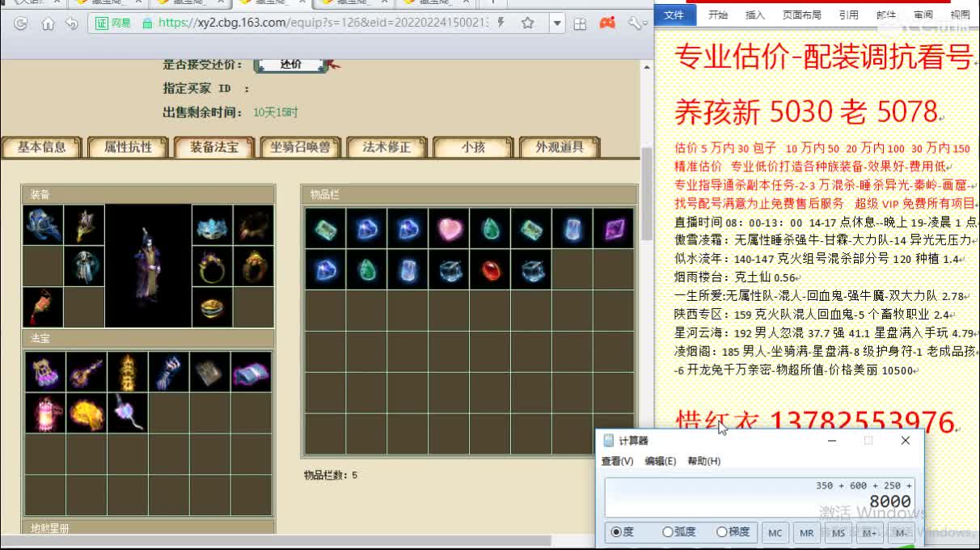Open the 审阅 ribbon tab in Word

(923, 15)
